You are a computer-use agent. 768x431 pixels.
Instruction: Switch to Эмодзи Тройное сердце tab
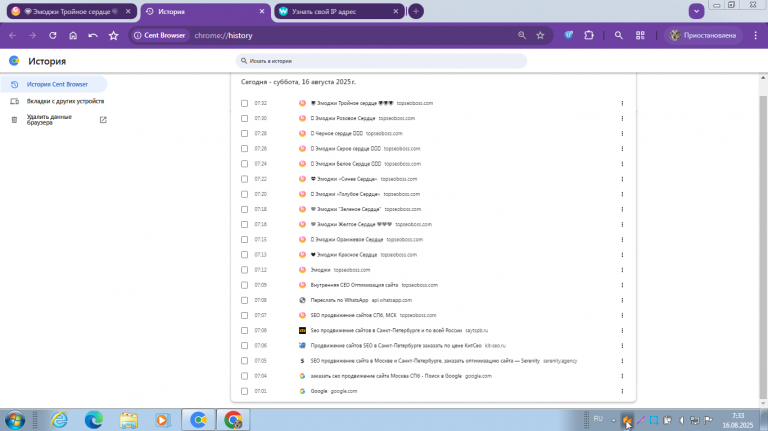tap(72, 11)
